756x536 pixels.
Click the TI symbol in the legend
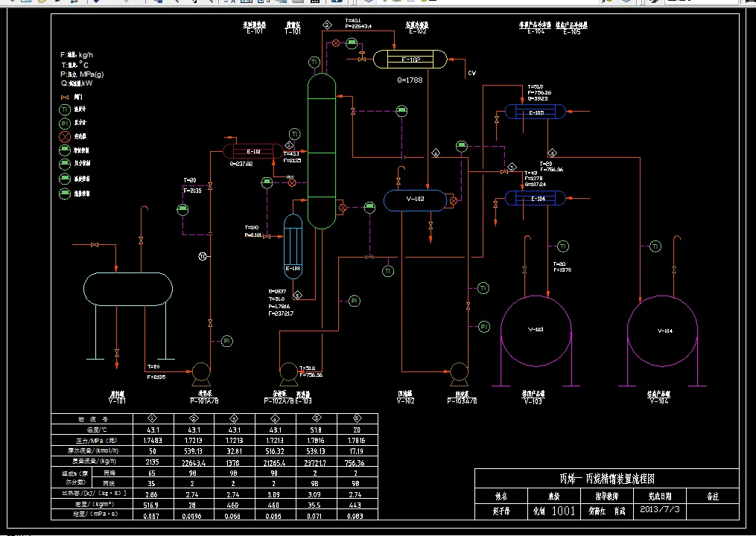point(65,110)
